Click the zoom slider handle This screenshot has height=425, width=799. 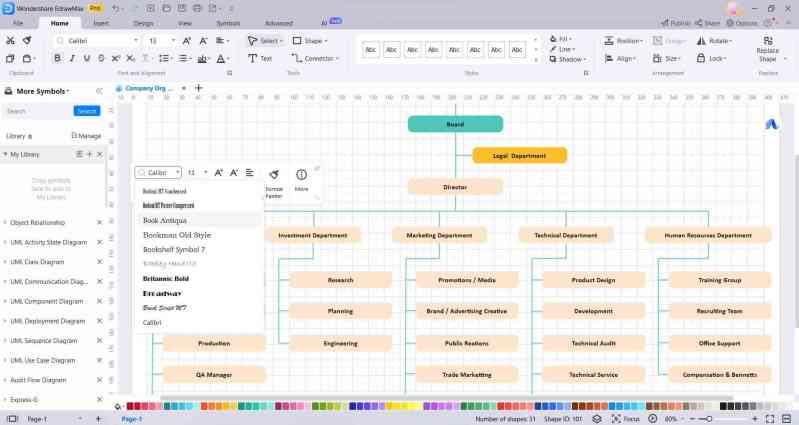click(708, 419)
